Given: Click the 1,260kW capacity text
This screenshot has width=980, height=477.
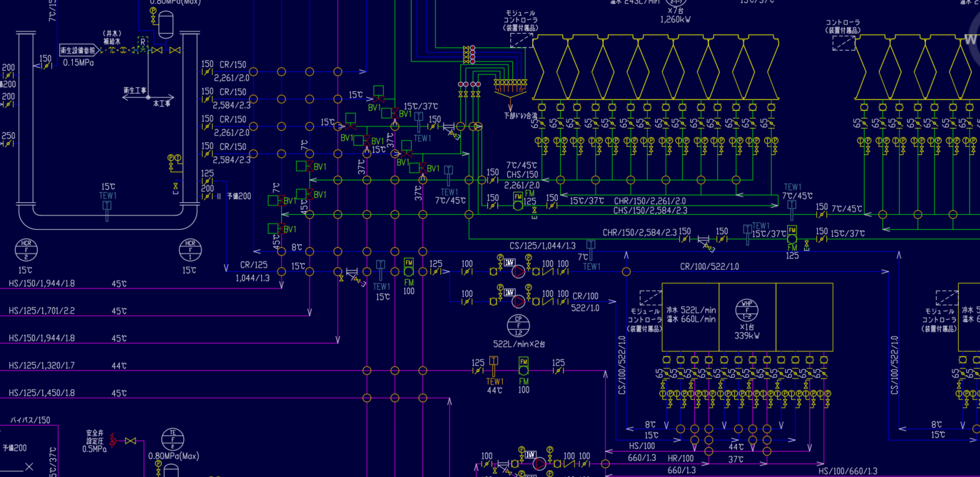Looking at the screenshot, I should [676, 20].
